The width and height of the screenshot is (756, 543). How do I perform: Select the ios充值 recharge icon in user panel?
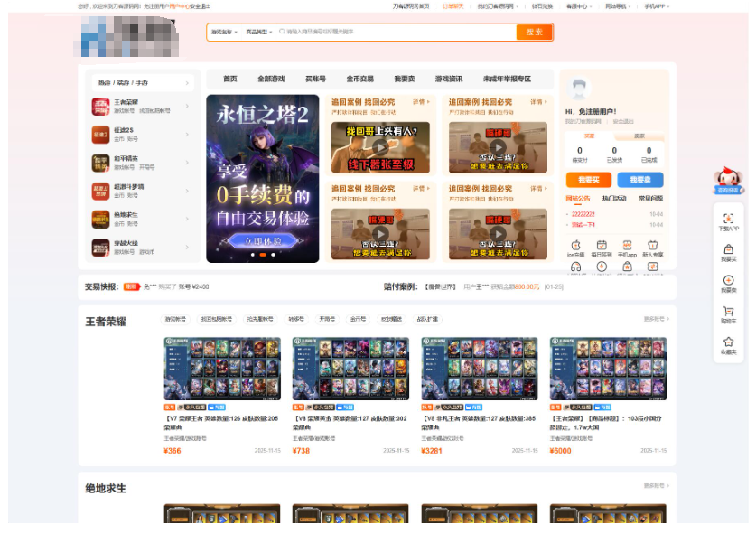(574, 244)
